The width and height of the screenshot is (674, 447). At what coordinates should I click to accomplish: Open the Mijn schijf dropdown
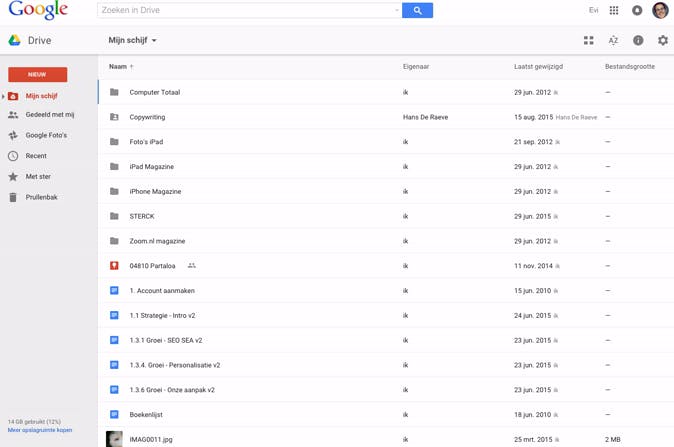pyautogui.click(x=132, y=40)
